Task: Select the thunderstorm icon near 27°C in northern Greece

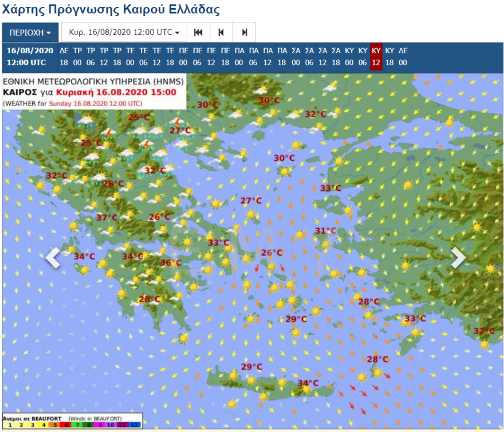Action: [177, 123]
